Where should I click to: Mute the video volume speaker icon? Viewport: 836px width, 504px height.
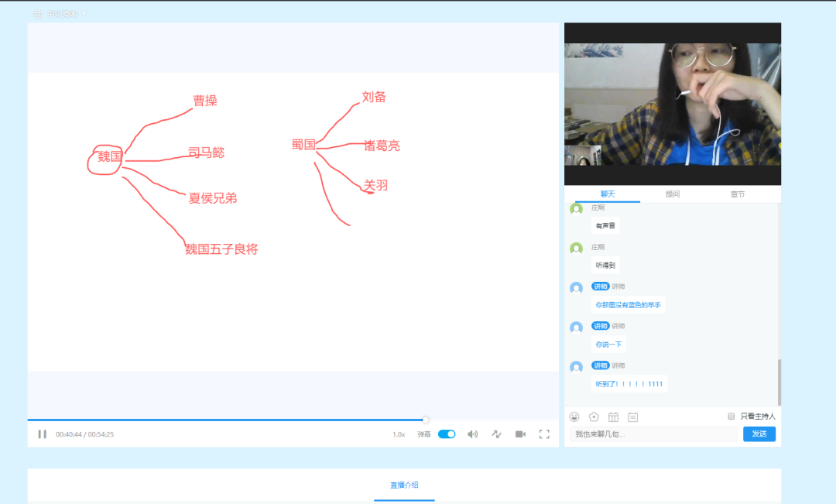[473, 434]
